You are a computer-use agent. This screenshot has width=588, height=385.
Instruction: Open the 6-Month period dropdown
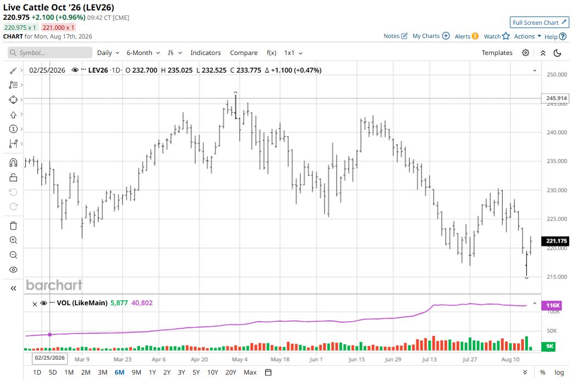tap(143, 53)
